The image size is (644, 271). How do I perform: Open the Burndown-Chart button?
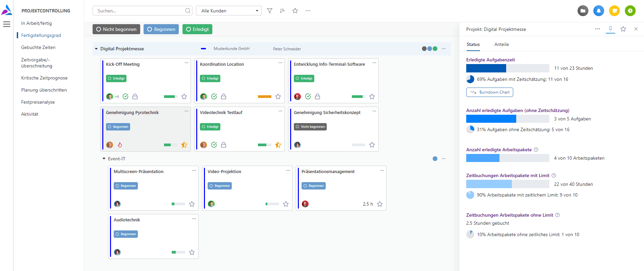click(x=489, y=92)
